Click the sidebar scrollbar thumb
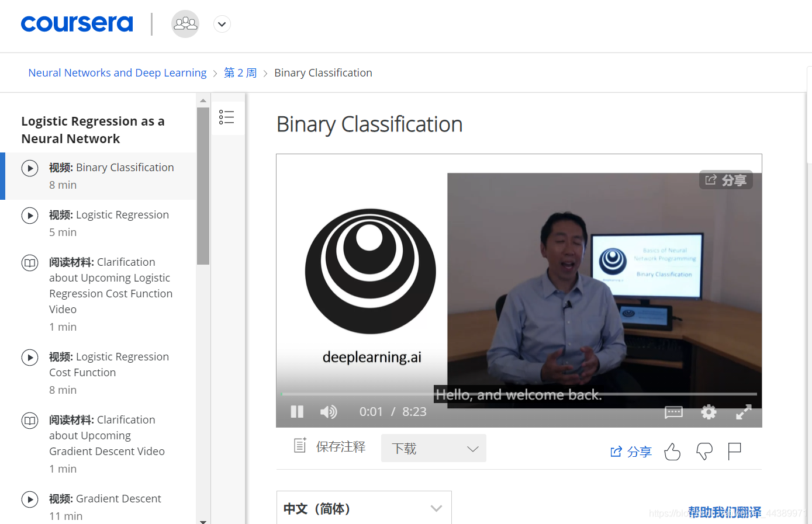The height and width of the screenshot is (524, 812). [203, 186]
